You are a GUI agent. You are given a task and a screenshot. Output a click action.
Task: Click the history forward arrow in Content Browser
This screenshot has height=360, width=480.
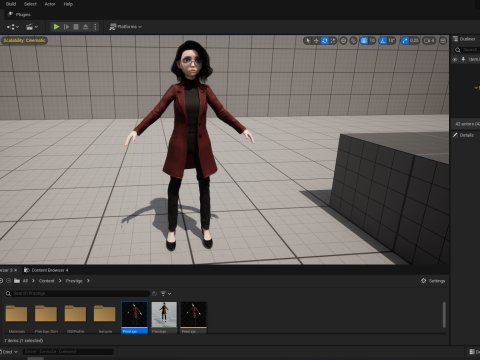(9, 281)
